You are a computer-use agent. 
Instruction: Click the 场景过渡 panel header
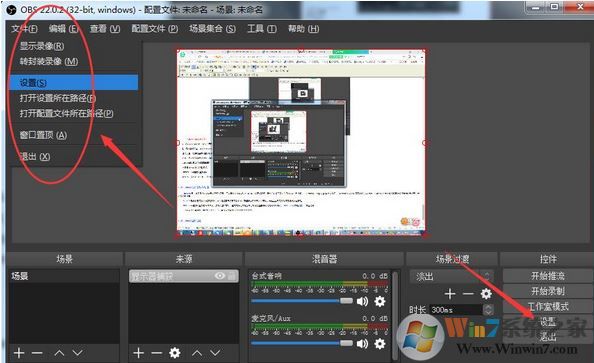tap(452, 259)
